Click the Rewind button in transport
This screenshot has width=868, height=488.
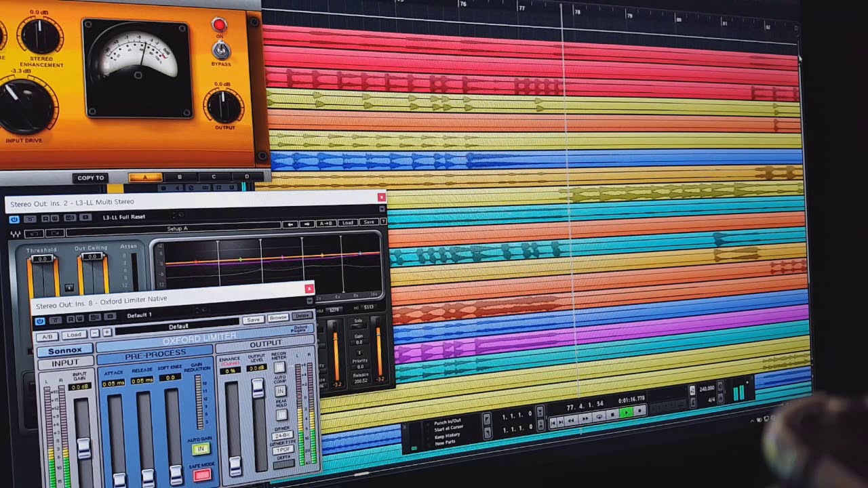tap(571, 420)
